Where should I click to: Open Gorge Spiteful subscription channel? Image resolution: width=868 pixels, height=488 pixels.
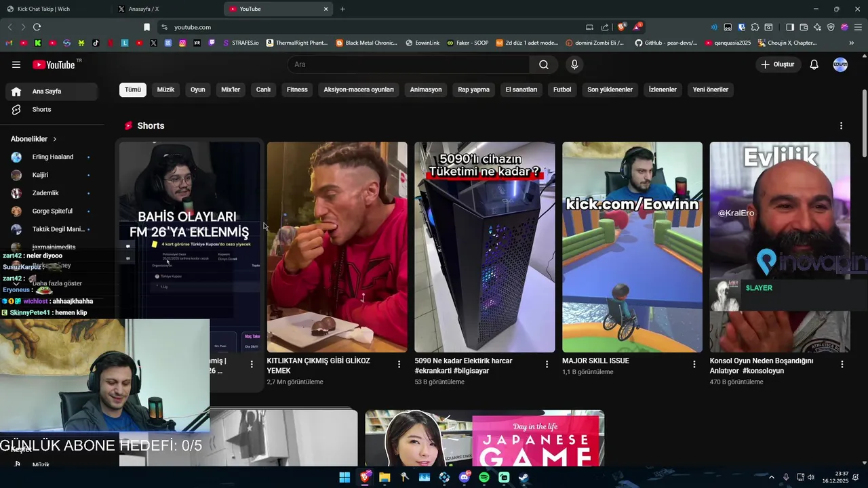click(52, 211)
